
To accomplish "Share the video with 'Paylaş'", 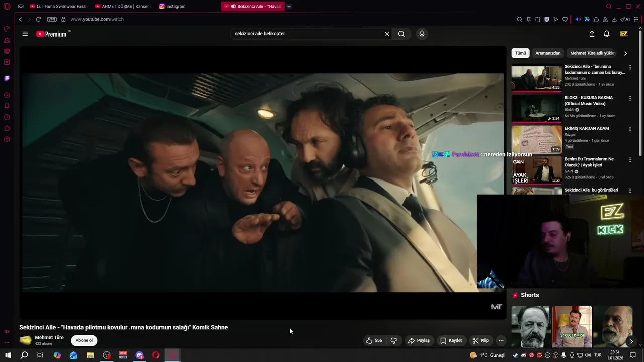I will [419, 340].
